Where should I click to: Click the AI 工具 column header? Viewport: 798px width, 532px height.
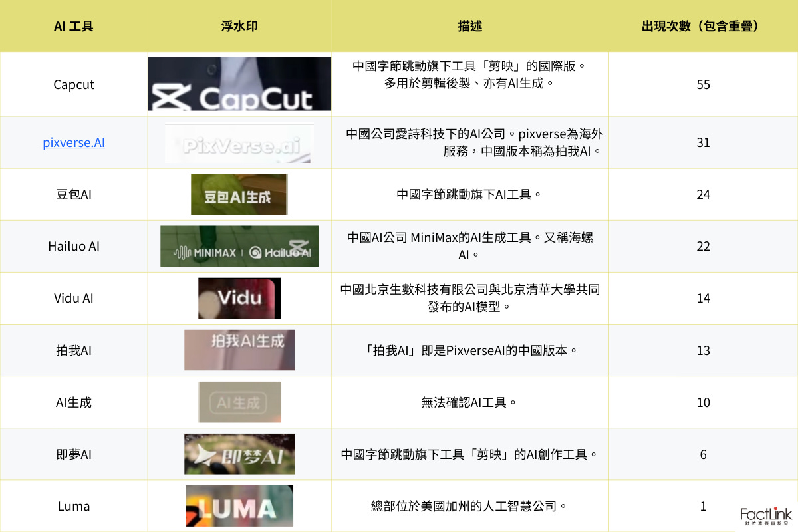tap(74, 27)
